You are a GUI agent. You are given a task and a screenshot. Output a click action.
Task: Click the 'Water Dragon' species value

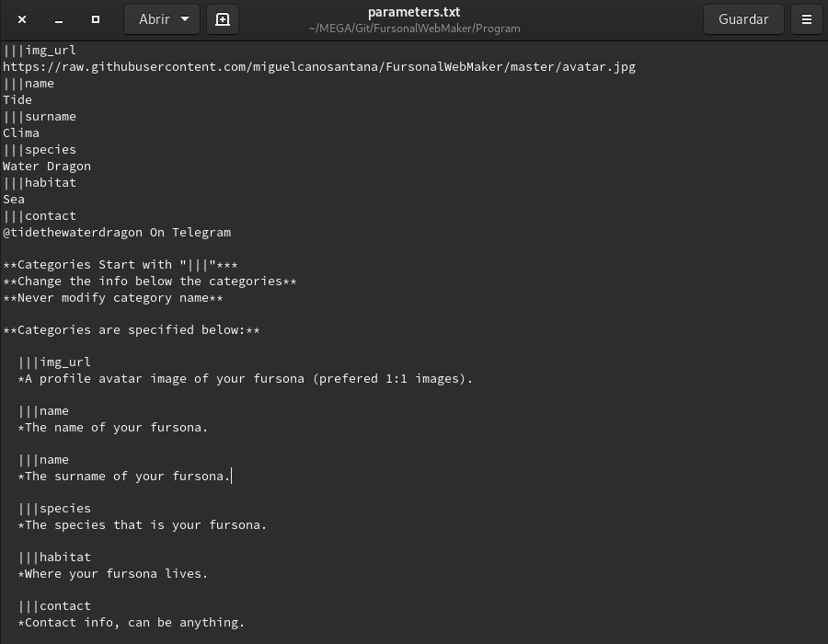pyautogui.click(x=47, y=167)
